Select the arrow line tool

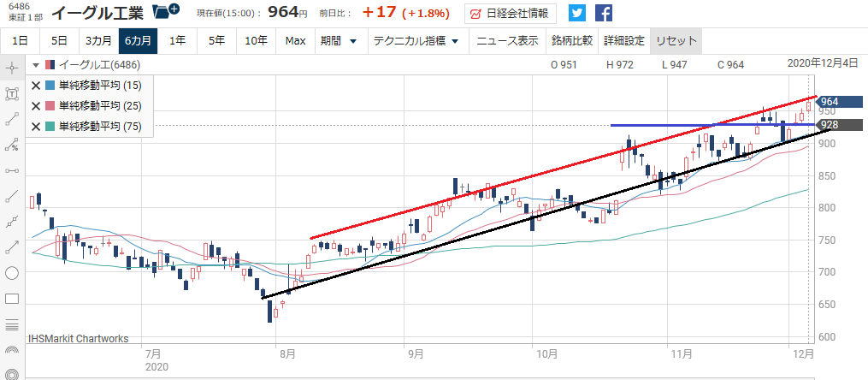[12, 247]
